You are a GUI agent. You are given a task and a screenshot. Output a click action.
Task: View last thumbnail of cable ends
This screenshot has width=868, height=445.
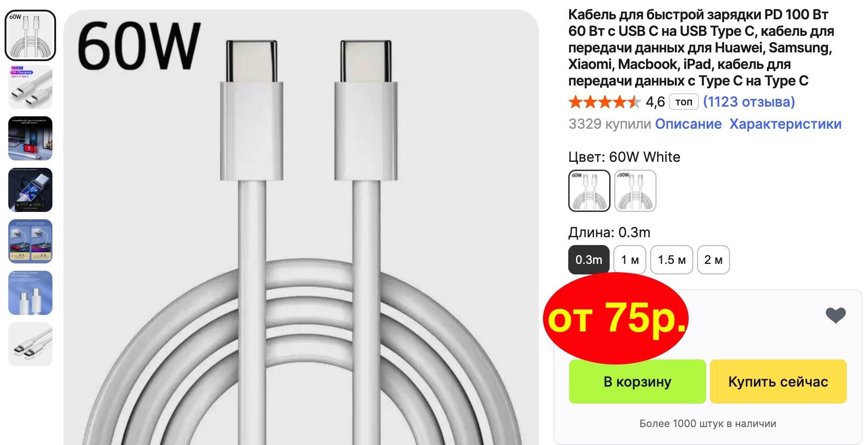pos(30,344)
